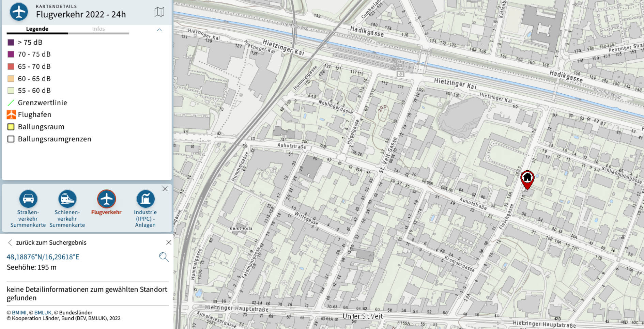This screenshot has width=644, height=329.
Task: Open the folded map icon in header
Action: pos(159,12)
